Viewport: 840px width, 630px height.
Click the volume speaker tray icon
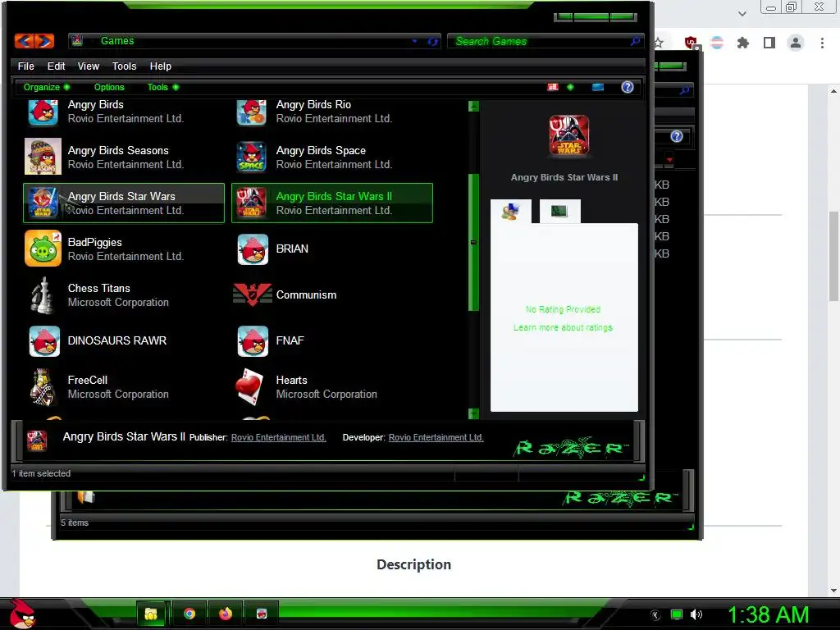tap(696, 614)
